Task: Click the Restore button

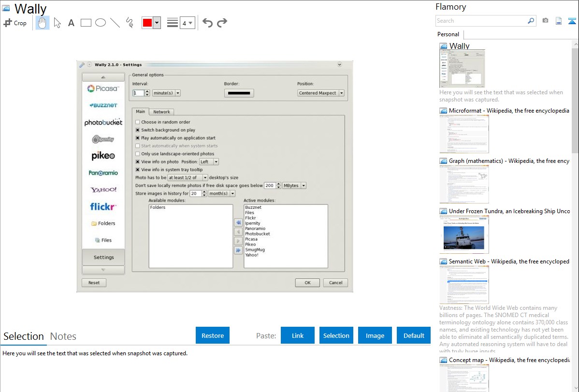Action: [213, 335]
